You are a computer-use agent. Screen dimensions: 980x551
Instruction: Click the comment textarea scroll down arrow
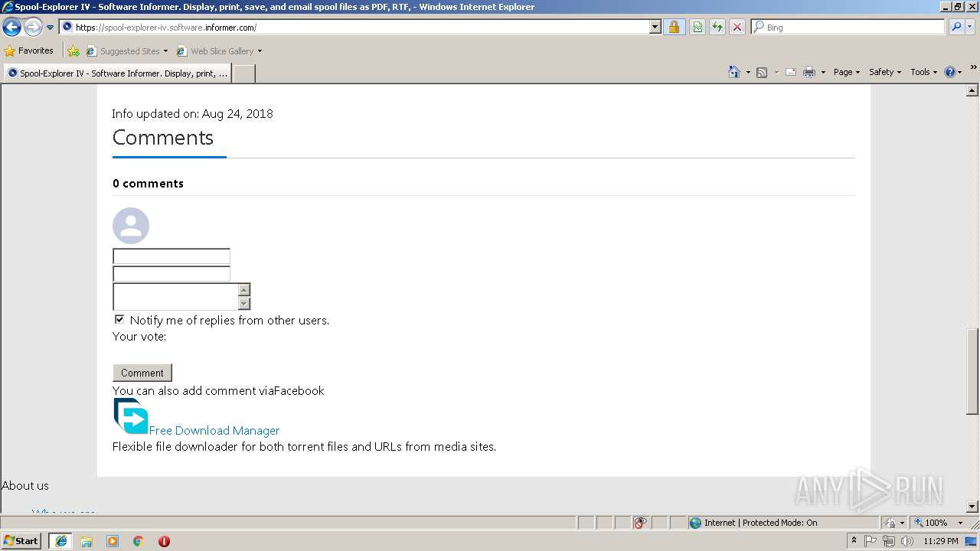[244, 304]
